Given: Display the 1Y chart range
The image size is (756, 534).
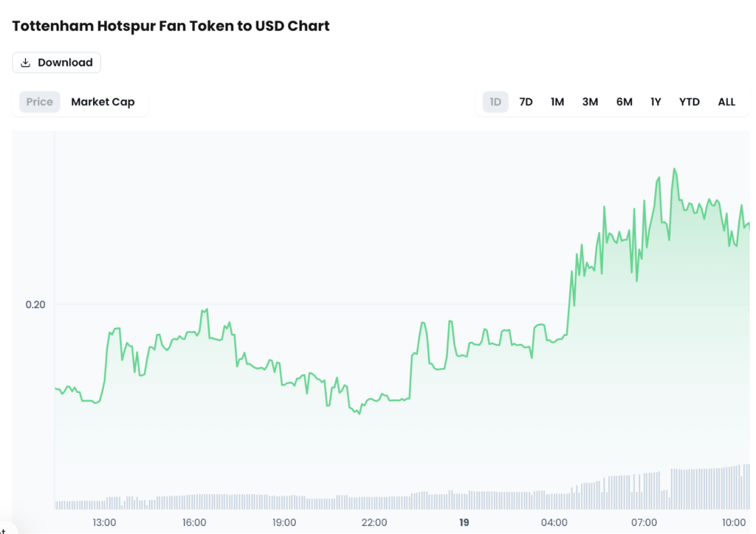Looking at the screenshot, I should click(x=656, y=102).
